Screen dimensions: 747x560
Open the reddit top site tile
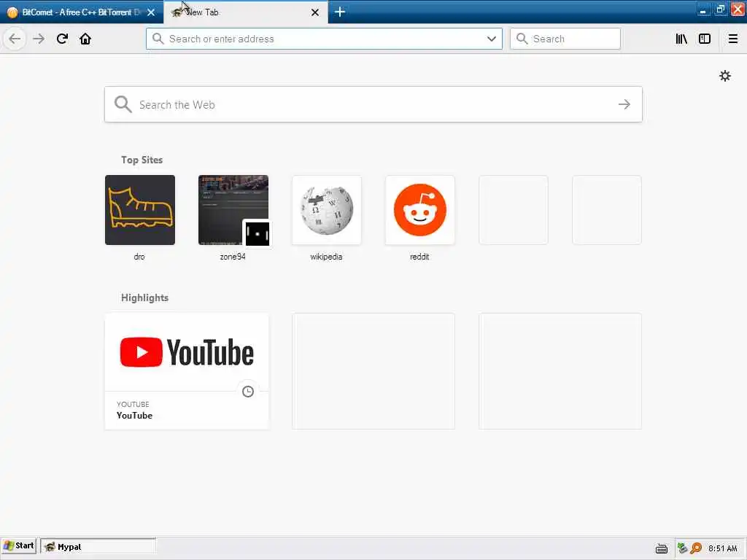pyautogui.click(x=419, y=210)
